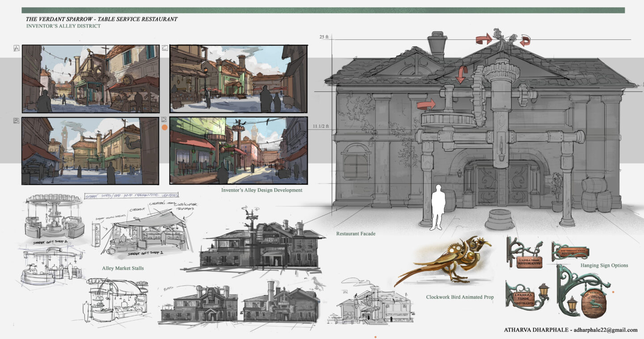Click the red curved arrow above the large gear

click(x=461, y=74)
